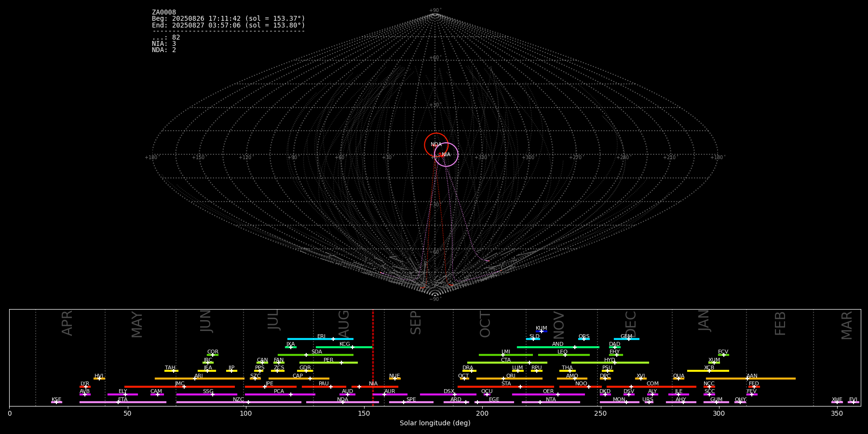Select the Beg: 20250826 17:11:42 line
Viewport: 868px width, 434px height.
coord(229,19)
